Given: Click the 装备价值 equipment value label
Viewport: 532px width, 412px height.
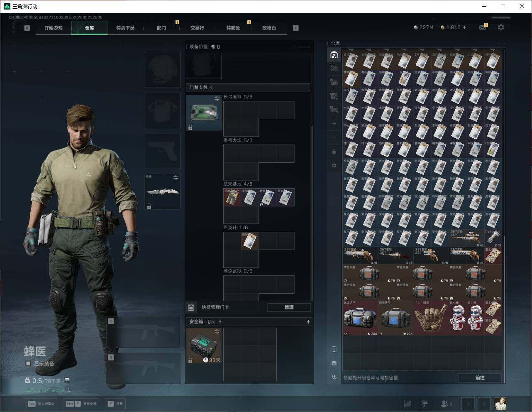Looking at the screenshot, I should click(198, 47).
